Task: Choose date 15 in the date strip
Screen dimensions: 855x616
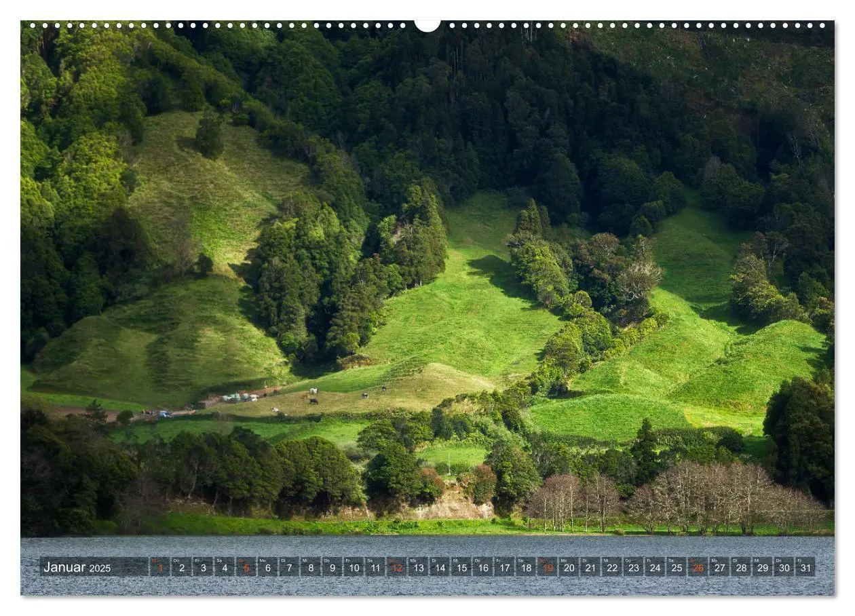Action: 461,567
